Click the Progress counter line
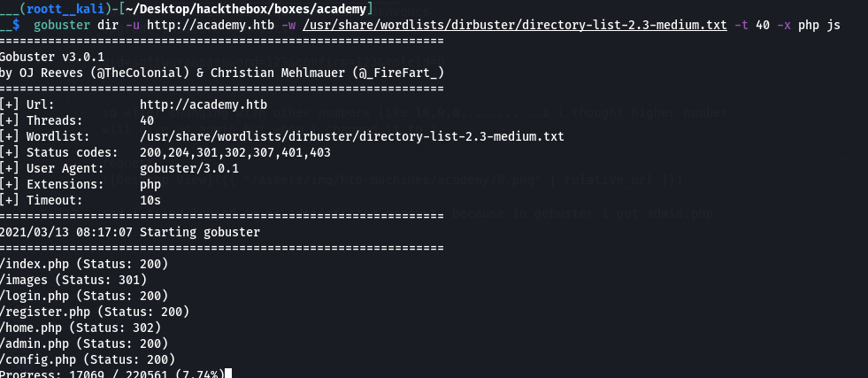 (x=112, y=374)
